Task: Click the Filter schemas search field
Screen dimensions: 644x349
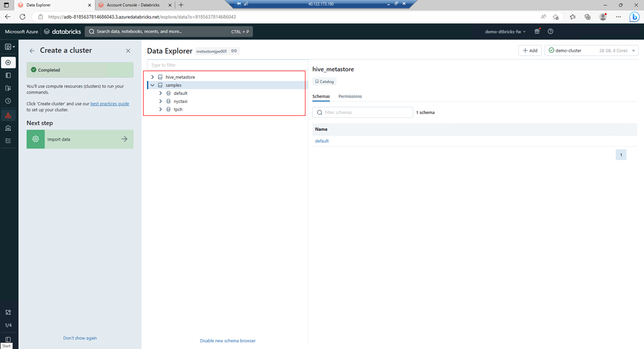Action: coord(363,112)
